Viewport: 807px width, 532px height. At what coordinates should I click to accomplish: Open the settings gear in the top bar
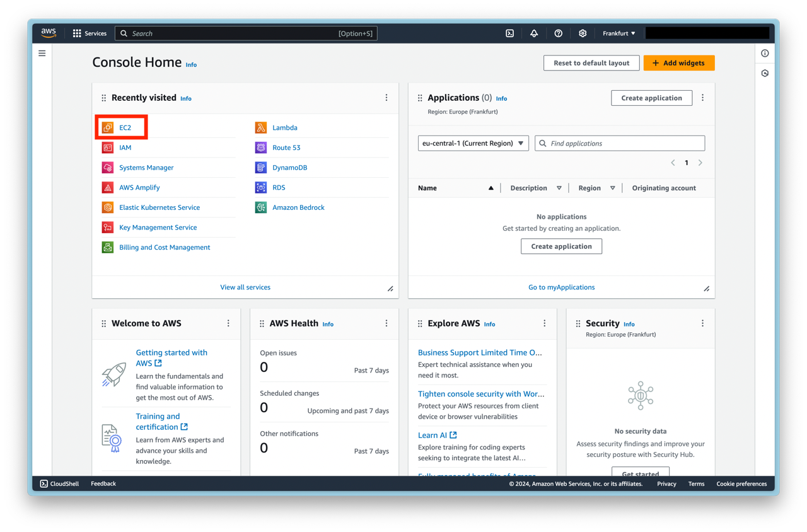pyautogui.click(x=582, y=33)
